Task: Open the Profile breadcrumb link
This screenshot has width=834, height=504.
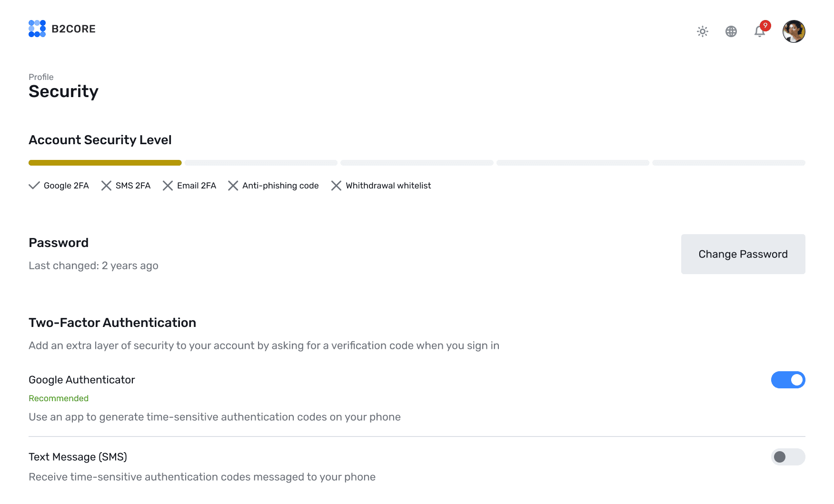Action: [x=41, y=77]
